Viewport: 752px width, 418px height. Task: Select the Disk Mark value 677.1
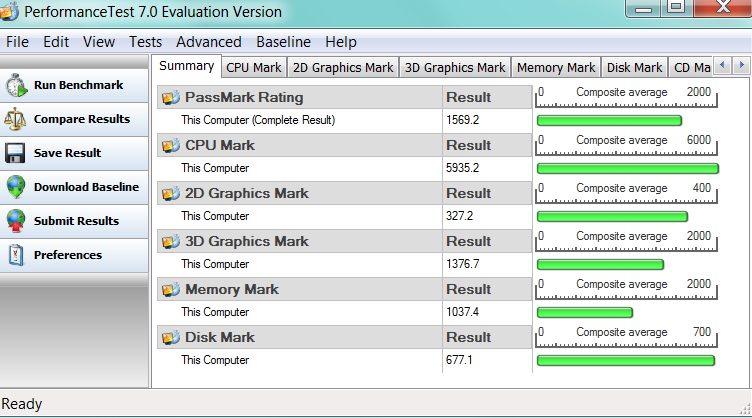pyautogui.click(x=459, y=360)
